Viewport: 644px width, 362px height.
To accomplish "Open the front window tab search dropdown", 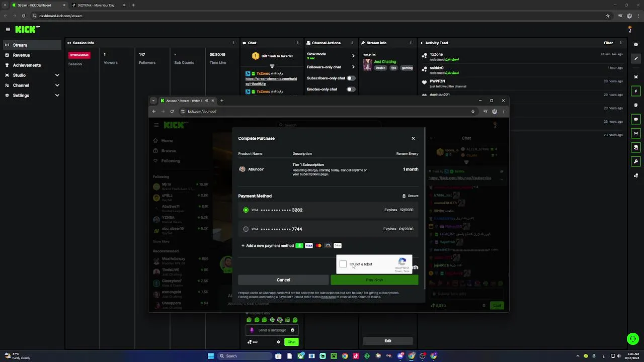I will click(153, 101).
